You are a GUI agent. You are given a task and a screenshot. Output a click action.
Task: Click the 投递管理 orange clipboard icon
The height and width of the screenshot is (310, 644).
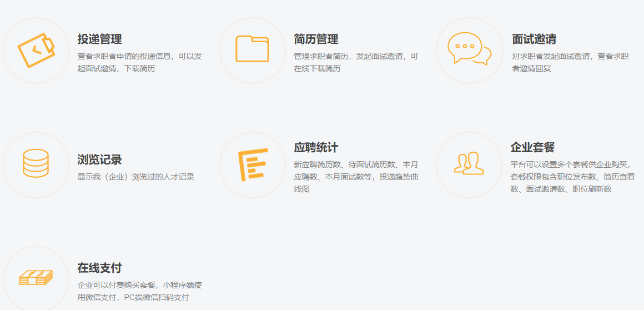click(x=36, y=50)
